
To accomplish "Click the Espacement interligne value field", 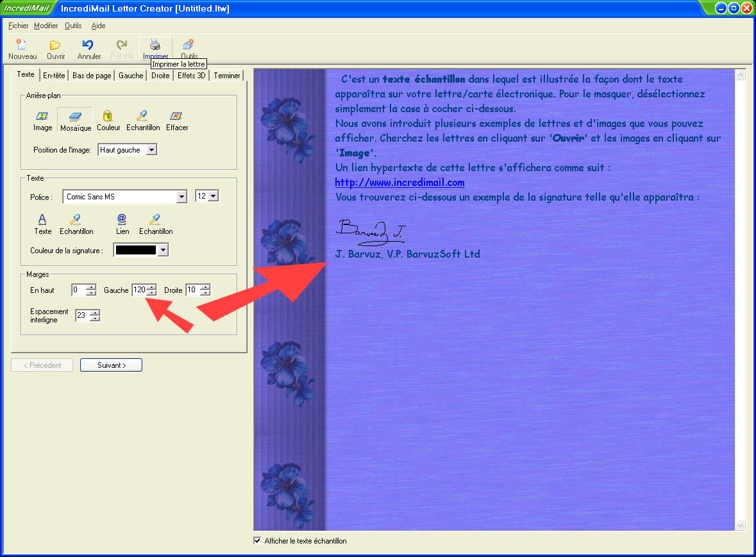I will [83, 315].
